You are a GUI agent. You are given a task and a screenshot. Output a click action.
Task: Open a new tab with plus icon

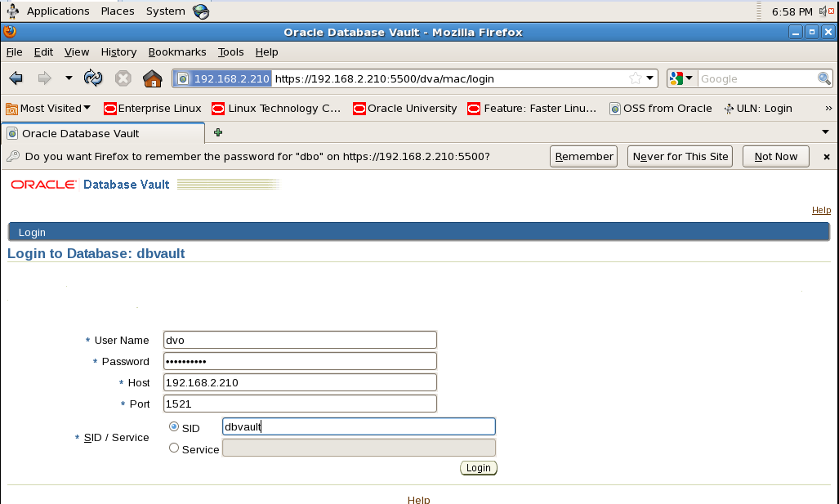pos(218,132)
